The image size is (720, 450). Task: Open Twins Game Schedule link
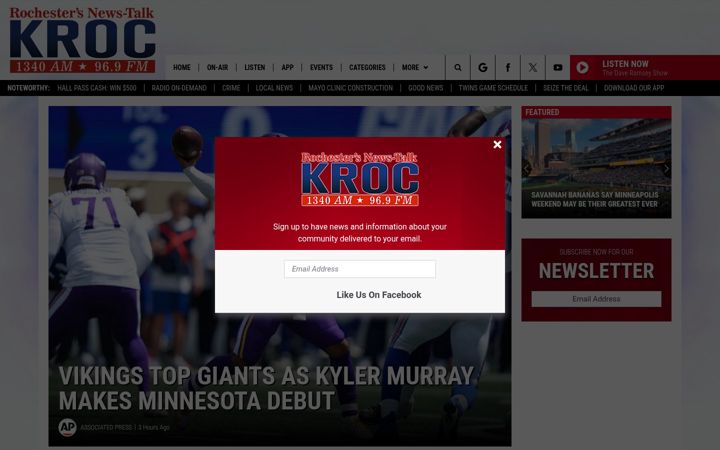coord(493,88)
